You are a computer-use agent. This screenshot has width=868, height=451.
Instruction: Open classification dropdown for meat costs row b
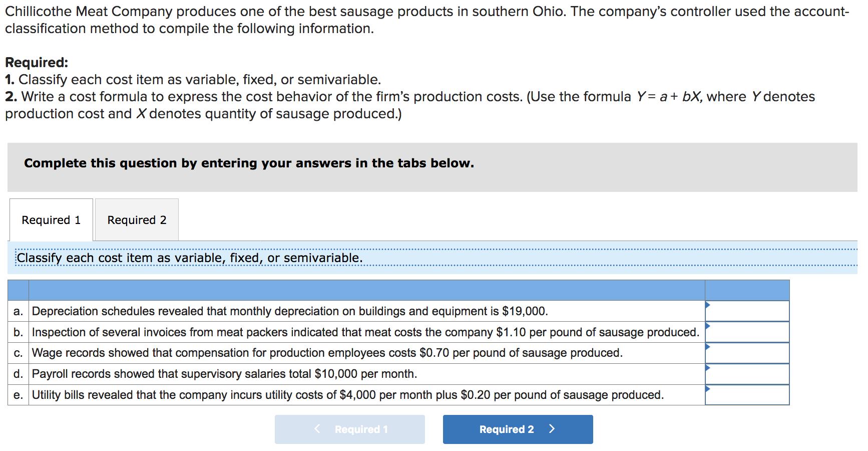tap(747, 332)
